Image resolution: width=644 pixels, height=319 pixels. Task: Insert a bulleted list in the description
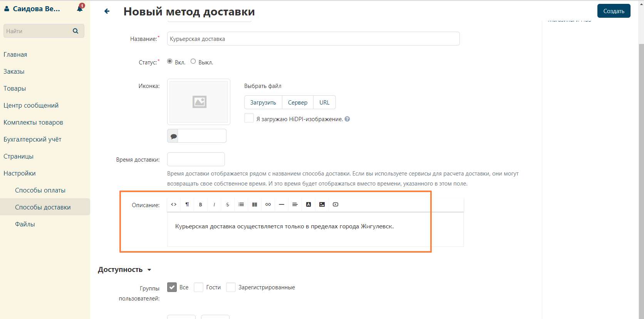tap(241, 204)
